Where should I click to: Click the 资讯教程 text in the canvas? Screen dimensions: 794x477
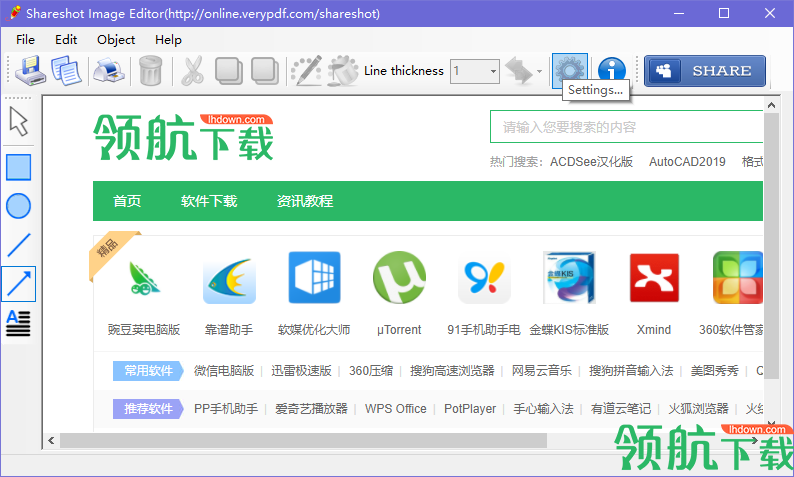pos(305,201)
